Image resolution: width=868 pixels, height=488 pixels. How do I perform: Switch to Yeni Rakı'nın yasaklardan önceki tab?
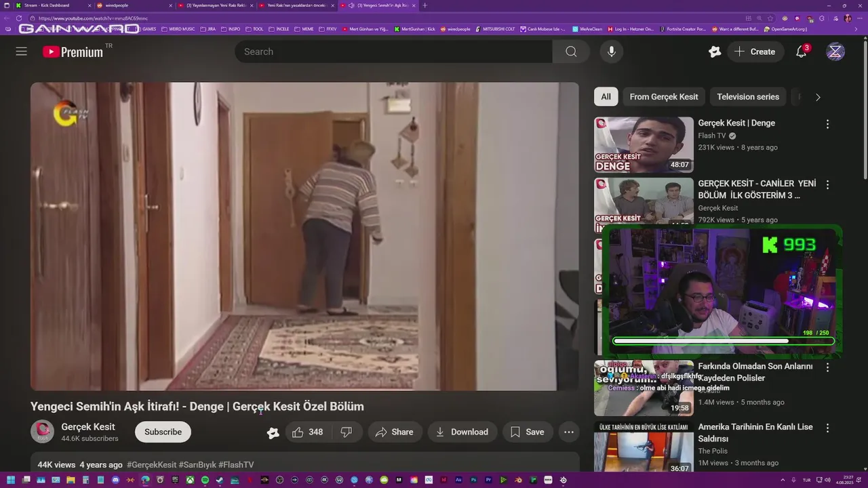tap(296, 5)
